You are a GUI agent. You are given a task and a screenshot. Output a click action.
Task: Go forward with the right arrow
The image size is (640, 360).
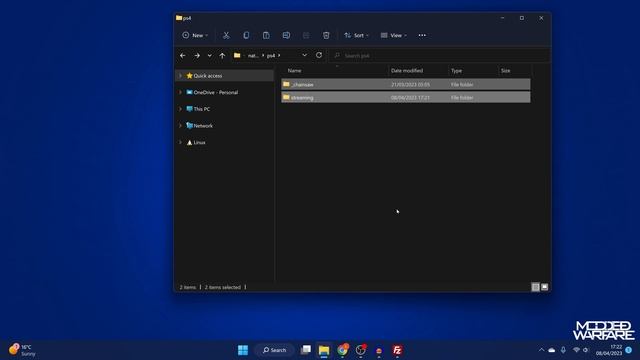[197, 56]
